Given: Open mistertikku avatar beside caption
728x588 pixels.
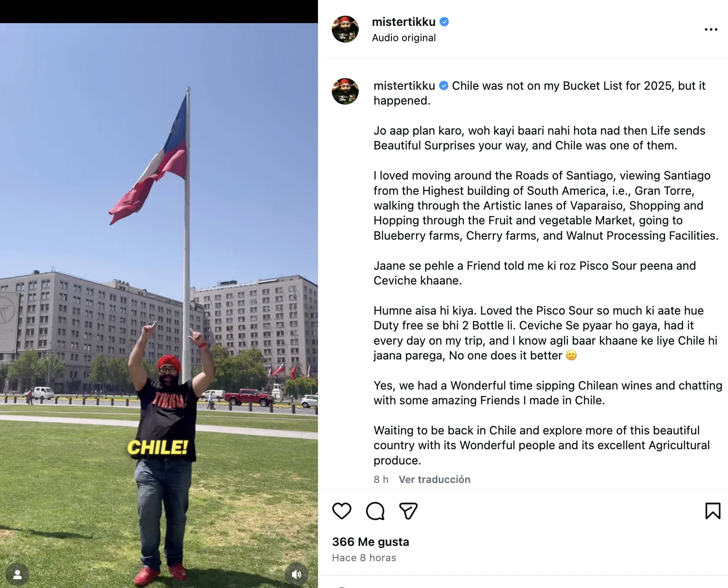Looking at the screenshot, I should click(345, 91).
